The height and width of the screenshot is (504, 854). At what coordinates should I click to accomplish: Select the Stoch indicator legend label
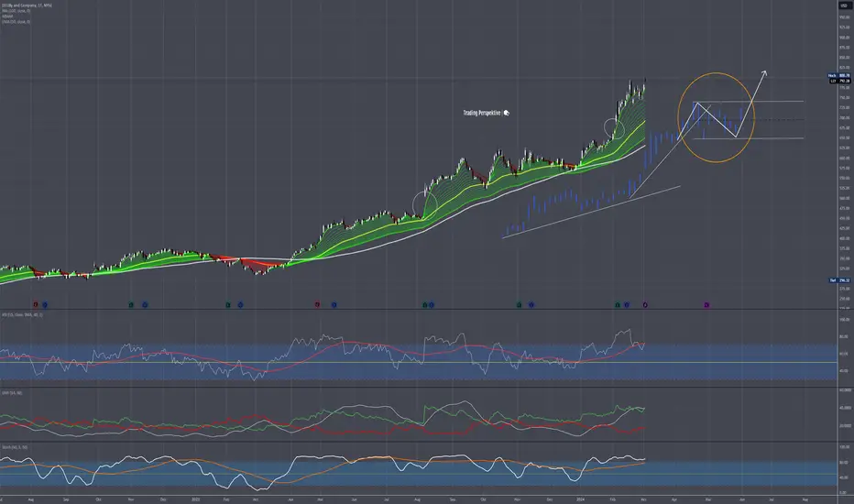click(15, 447)
